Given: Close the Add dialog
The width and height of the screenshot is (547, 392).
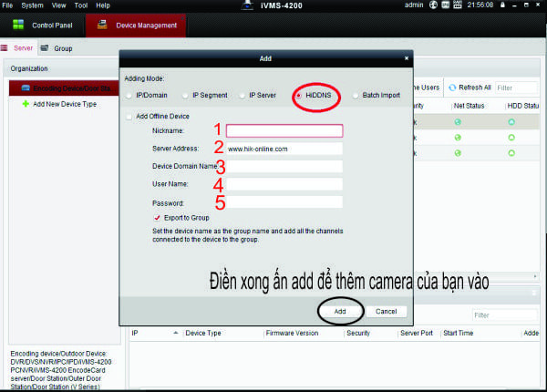Looking at the screenshot, I should (x=407, y=58).
